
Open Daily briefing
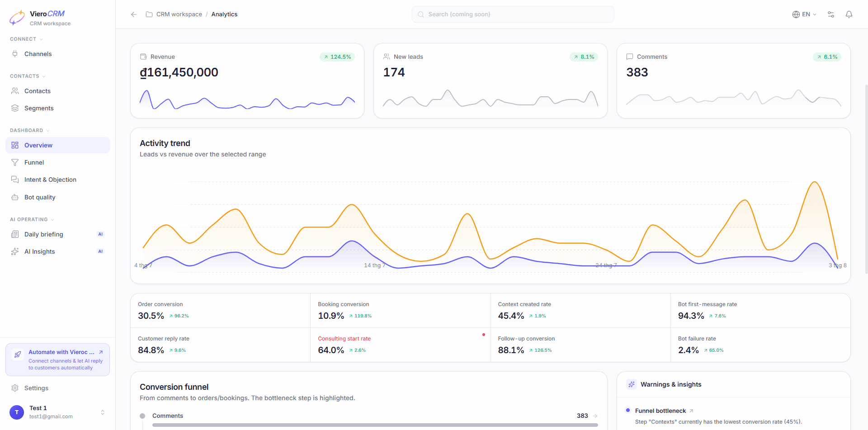point(57,234)
